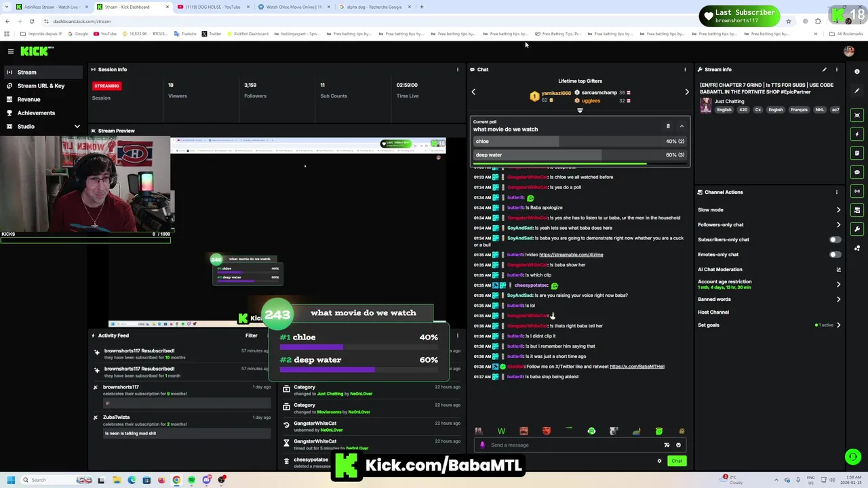Select the NHL stream tag
Screen dimensions: 868x488
tap(820, 110)
